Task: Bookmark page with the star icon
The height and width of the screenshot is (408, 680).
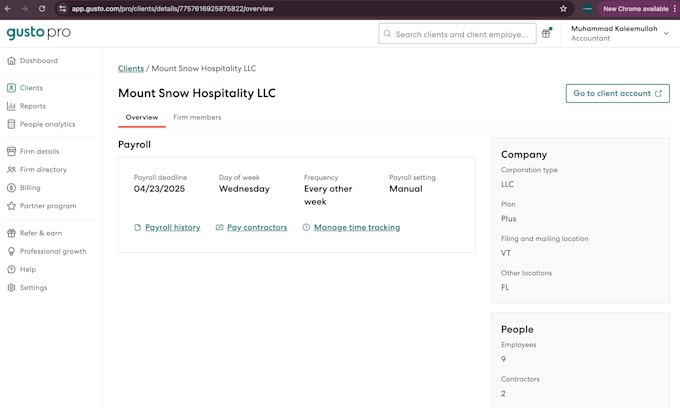Action: point(563,9)
